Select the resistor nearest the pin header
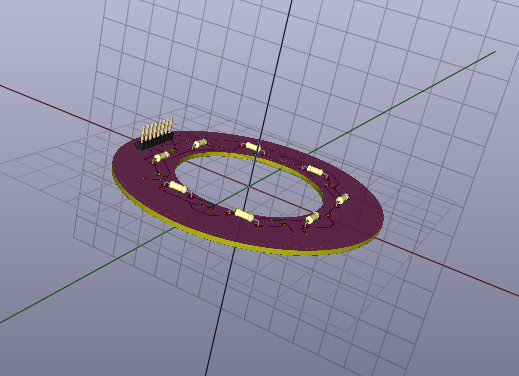The height and width of the screenshot is (376, 519). 161,156
